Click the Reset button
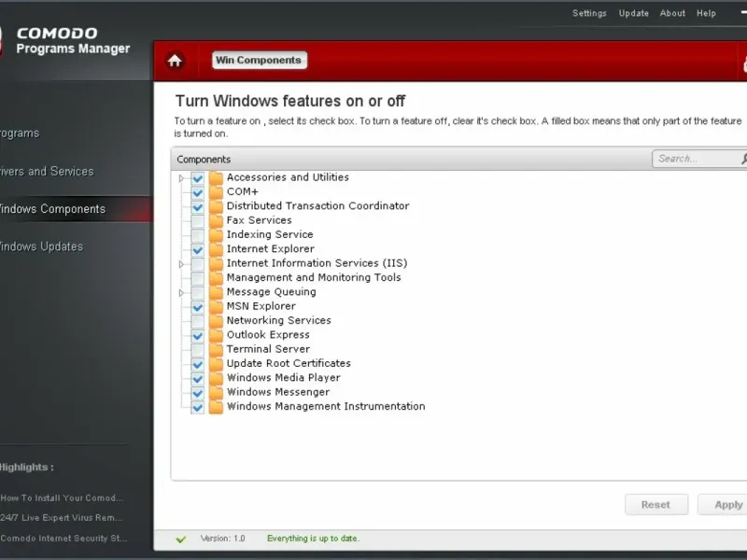Image resolution: width=747 pixels, height=560 pixels. tap(656, 505)
